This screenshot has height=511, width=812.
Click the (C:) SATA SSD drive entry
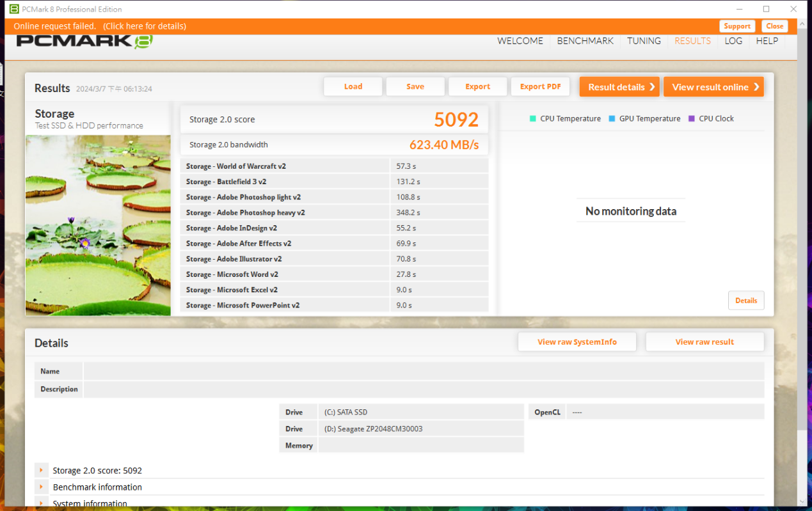point(421,412)
